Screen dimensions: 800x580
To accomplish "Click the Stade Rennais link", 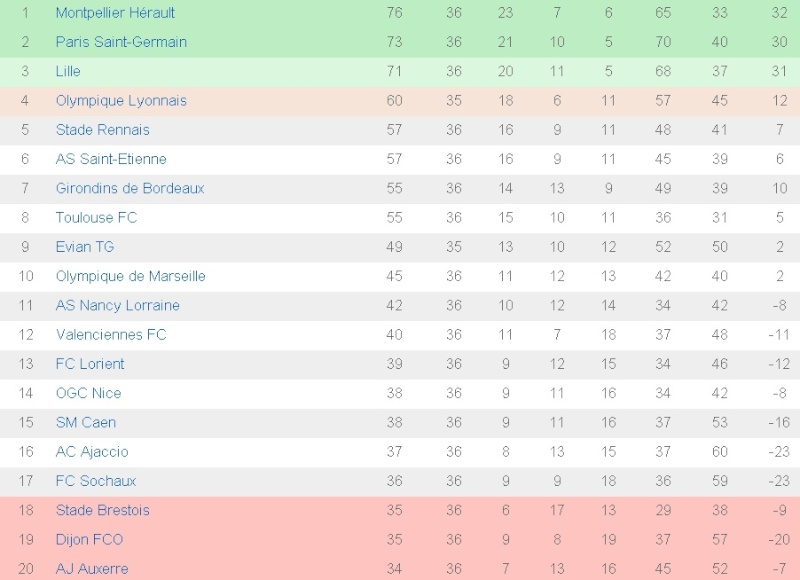I will coord(102,130).
